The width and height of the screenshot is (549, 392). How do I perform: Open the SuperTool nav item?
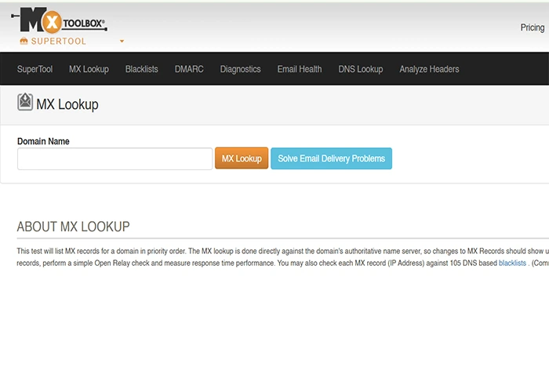(35, 69)
